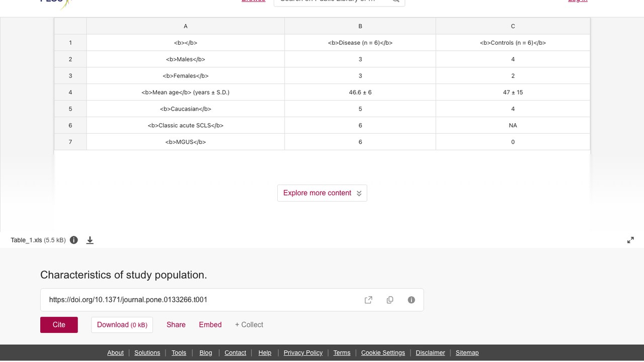Open the Disclaimer footer link
644x362 pixels.
(x=430, y=353)
